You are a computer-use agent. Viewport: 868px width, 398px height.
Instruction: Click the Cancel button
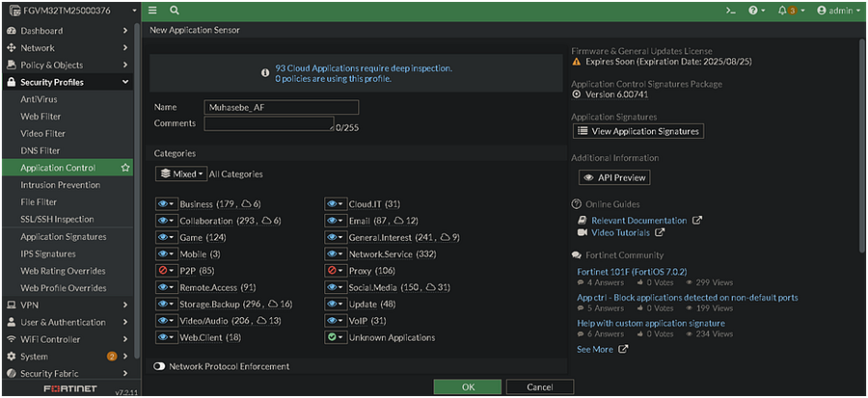tap(540, 387)
